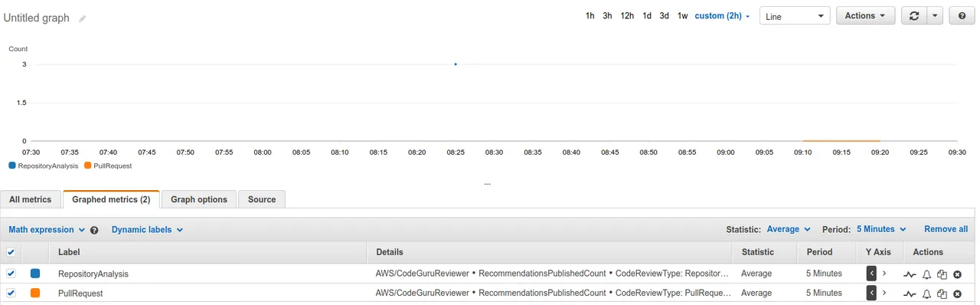Image resolution: width=980 pixels, height=305 pixels.
Task: Create alarm bell icon for PullRequest row
Action: coord(926,294)
